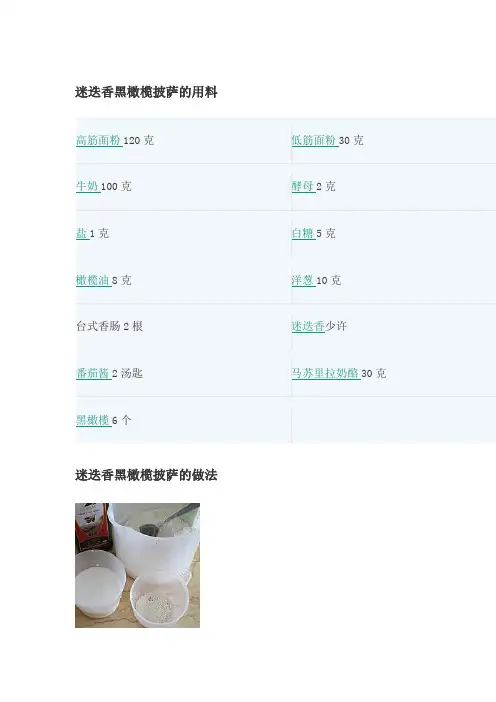The height and width of the screenshot is (702, 496).
Task: Visit the 橄榄油 link
Action: [93, 280]
